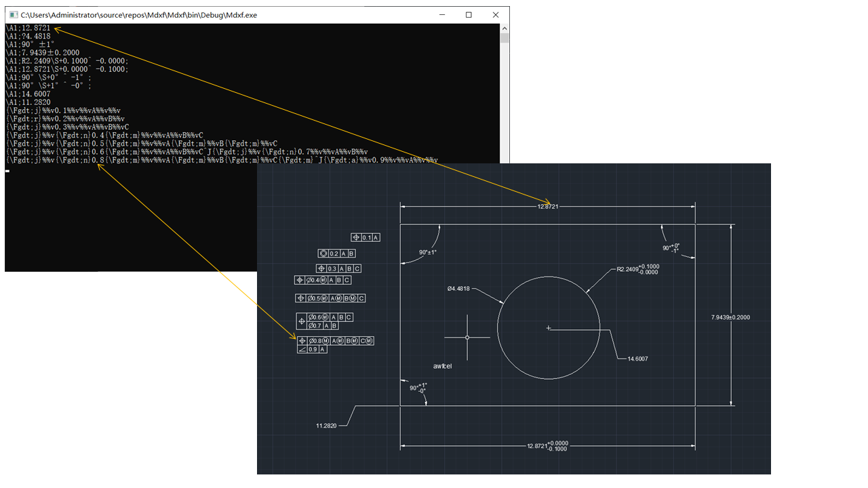Click the Ø4.4818 diameter label in drawing
This screenshot has height=488, width=868.
point(458,289)
